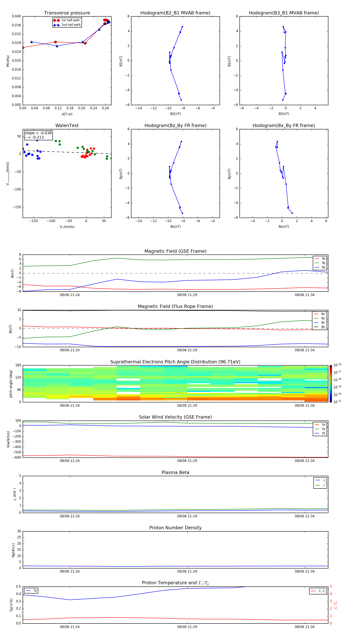Select the |B| legend entry in the Flux Rope plot
This screenshot has width=351, height=644.
[320, 327]
